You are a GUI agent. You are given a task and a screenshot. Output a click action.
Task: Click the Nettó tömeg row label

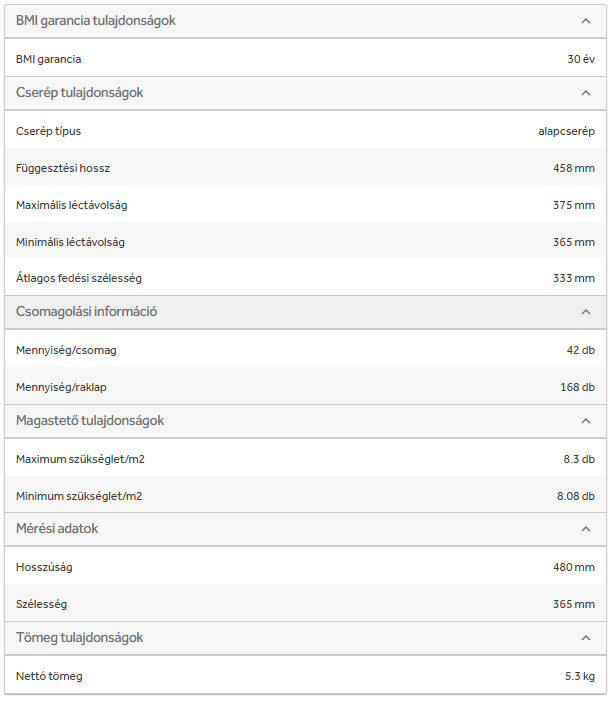coord(49,677)
